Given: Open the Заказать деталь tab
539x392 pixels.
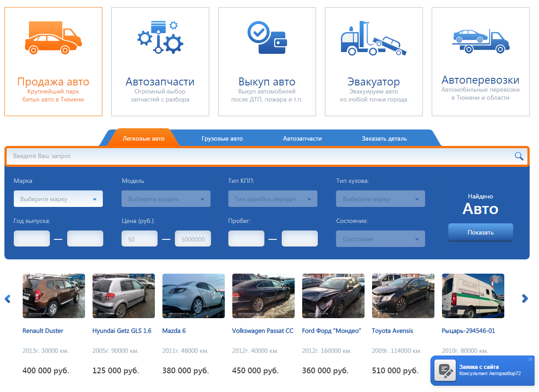Looking at the screenshot, I should [x=384, y=138].
